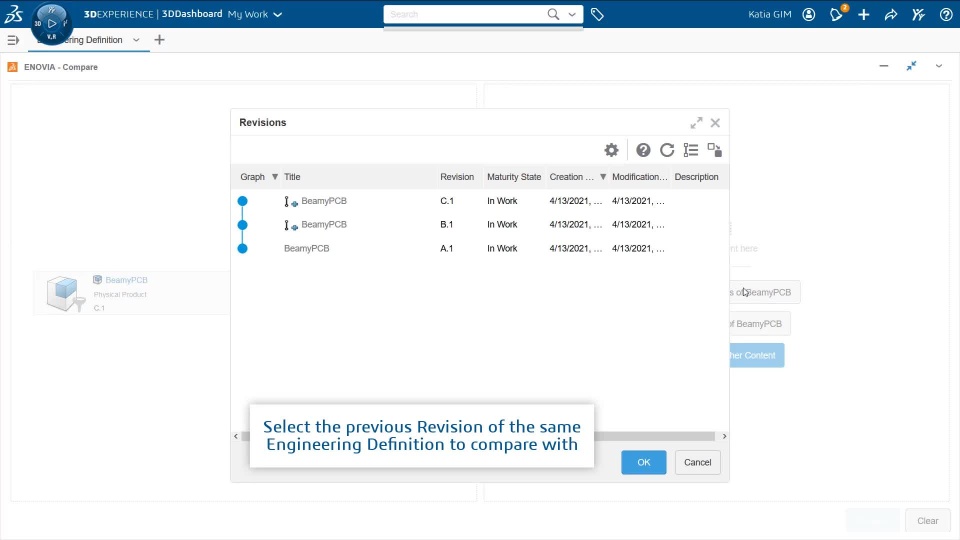Select BeamyPCB title in B.1 row
Viewport: 960px width, 540px height.
[324, 225]
